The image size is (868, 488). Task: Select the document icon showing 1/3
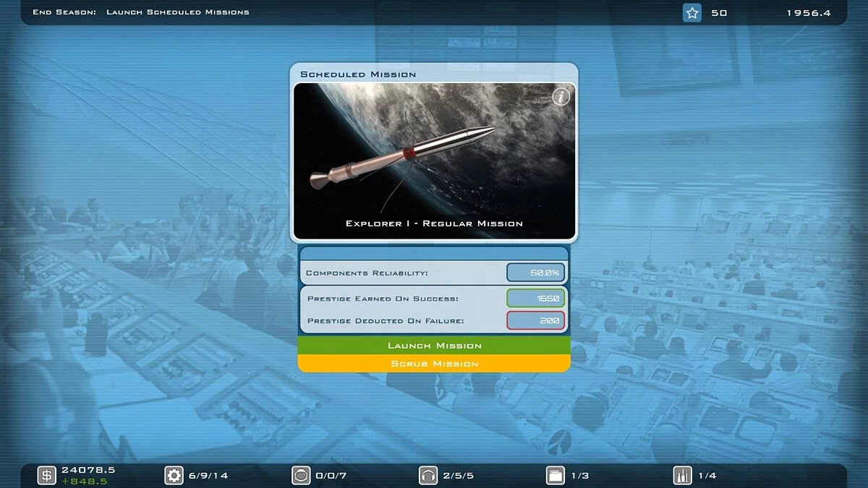click(556, 475)
